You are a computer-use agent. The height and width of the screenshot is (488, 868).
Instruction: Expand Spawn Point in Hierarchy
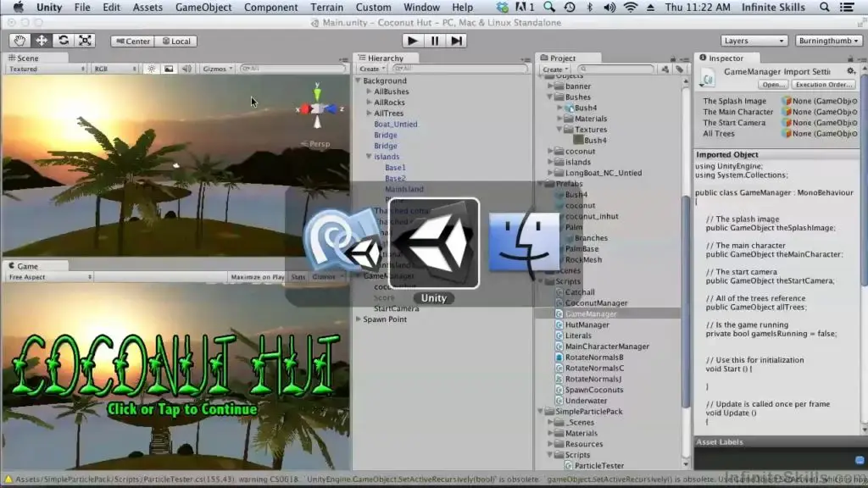(x=359, y=319)
